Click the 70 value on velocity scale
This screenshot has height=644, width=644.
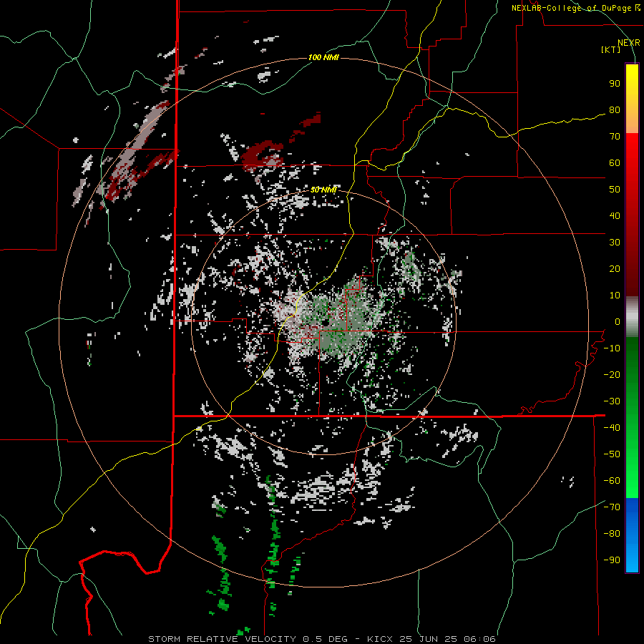615,137
